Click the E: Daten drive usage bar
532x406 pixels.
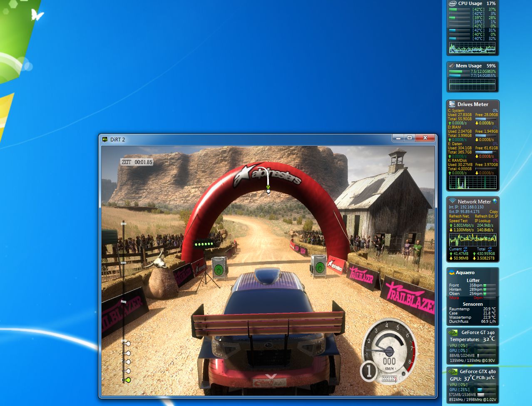point(486,152)
